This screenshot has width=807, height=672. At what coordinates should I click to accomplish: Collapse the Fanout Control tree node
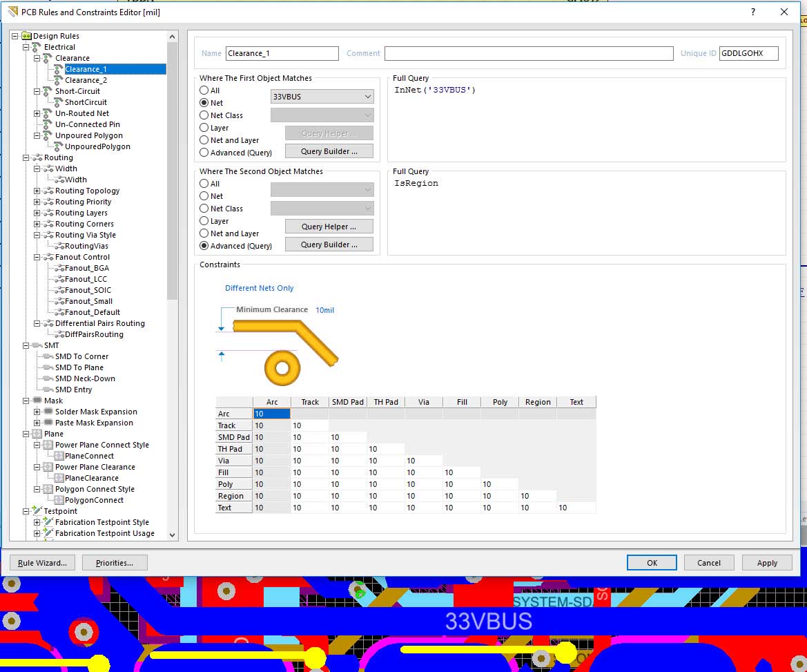point(37,257)
